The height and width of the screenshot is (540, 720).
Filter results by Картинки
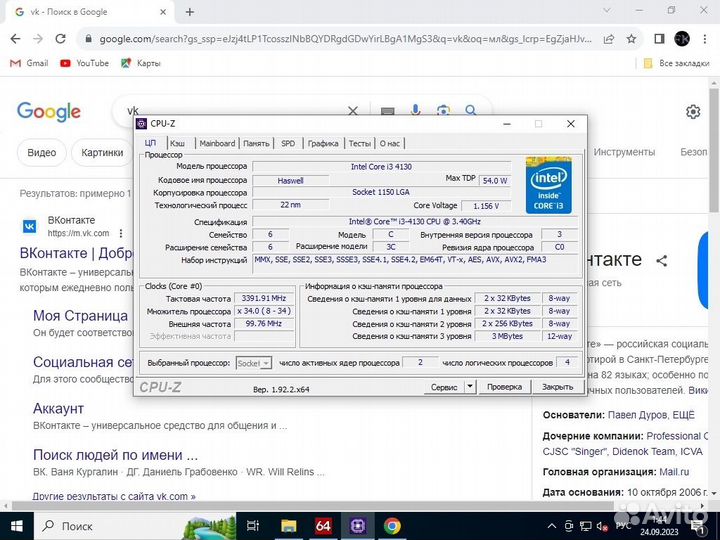point(102,152)
